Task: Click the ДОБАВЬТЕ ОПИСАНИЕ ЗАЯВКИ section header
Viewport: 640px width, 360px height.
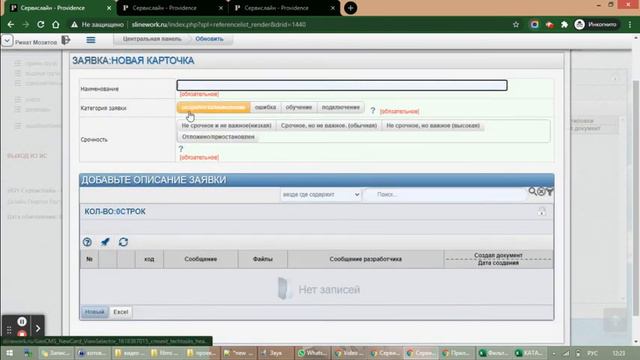Action: [x=317, y=180]
